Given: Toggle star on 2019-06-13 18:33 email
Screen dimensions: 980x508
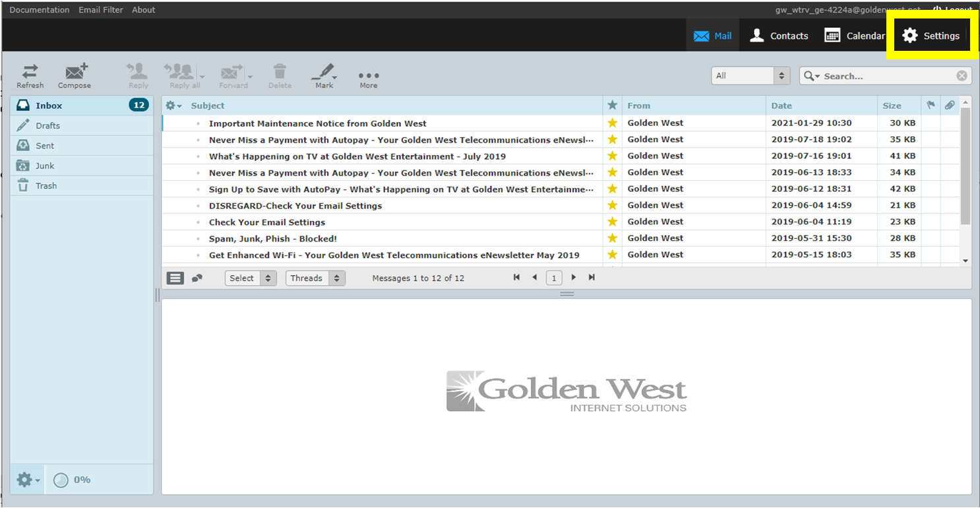Looking at the screenshot, I should [613, 172].
